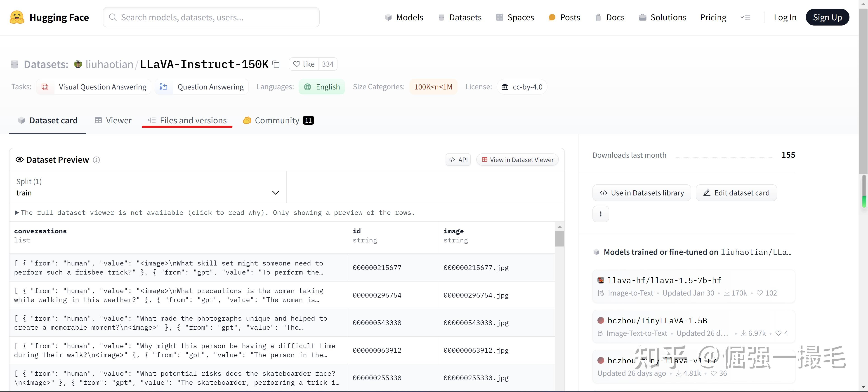Open the Docs page
This screenshot has height=392, width=868.
(610, 17)
